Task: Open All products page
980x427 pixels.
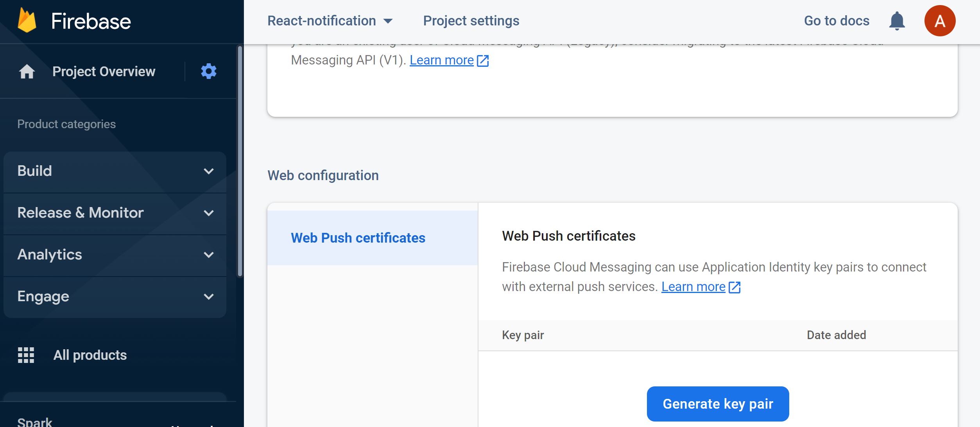Action: click(90, 355)
